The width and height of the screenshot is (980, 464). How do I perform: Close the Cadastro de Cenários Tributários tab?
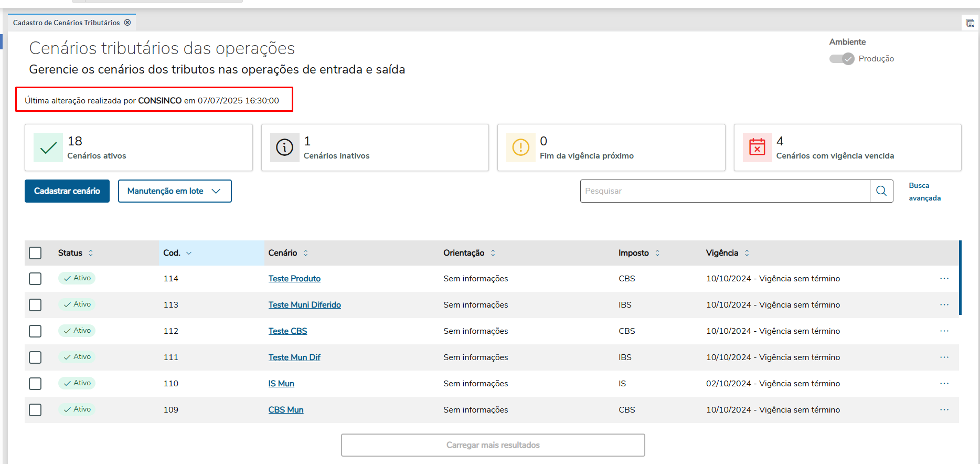pos(127,23)
